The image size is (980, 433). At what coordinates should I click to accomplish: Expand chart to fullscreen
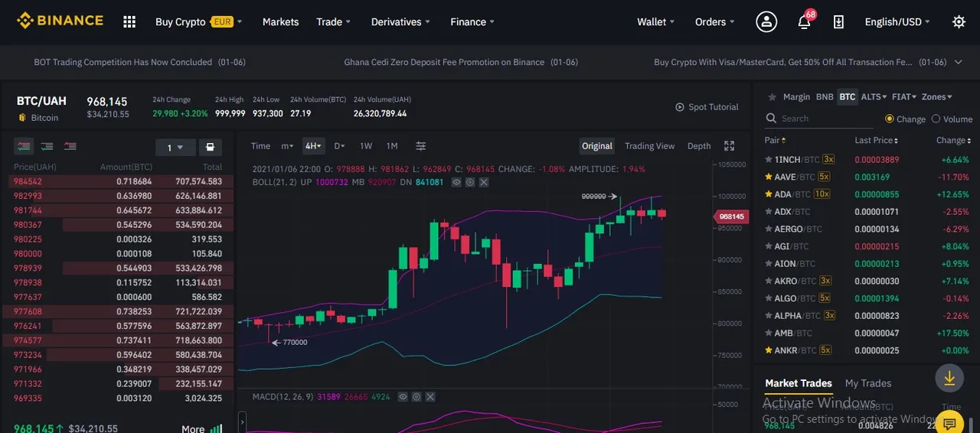(x=729, y=146)
